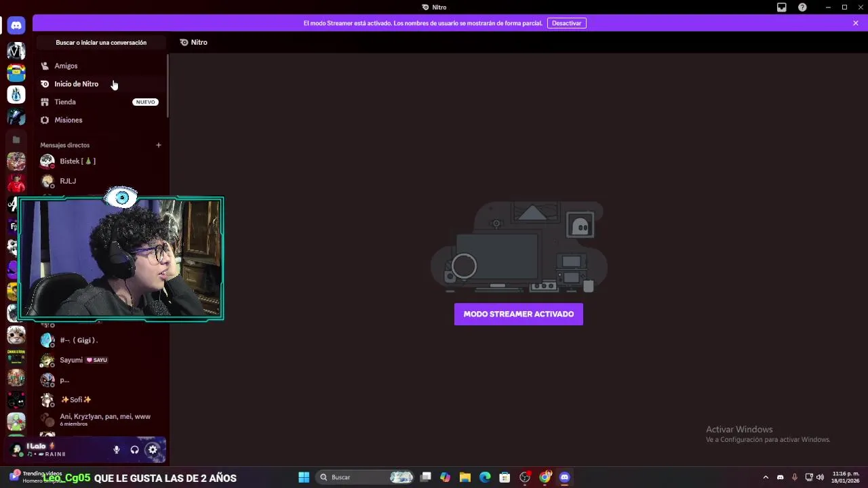Click Desactivar to turn off Streamer mode
Image resolution: width=868 pixels, height=488 pixels.
point(567,23)
